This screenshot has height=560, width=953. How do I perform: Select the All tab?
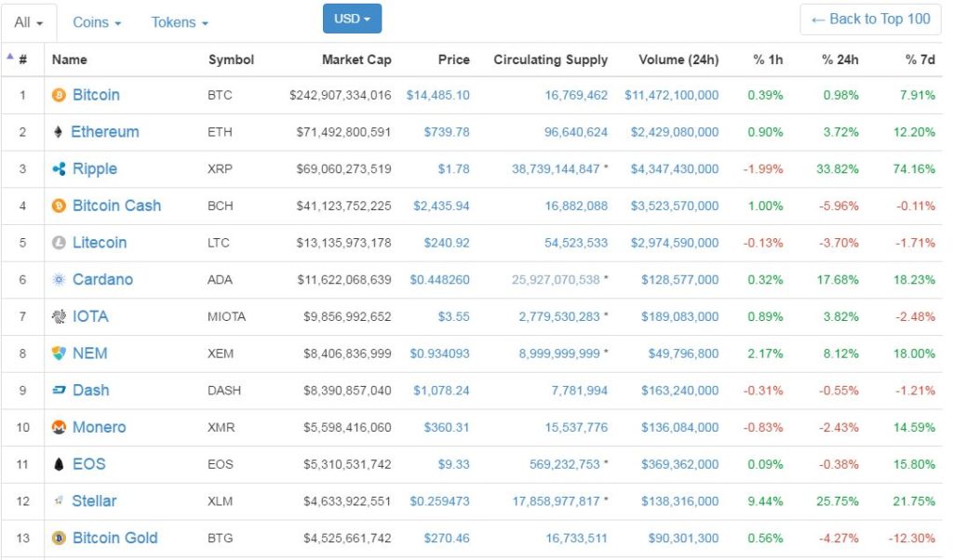tap(29, 22)
